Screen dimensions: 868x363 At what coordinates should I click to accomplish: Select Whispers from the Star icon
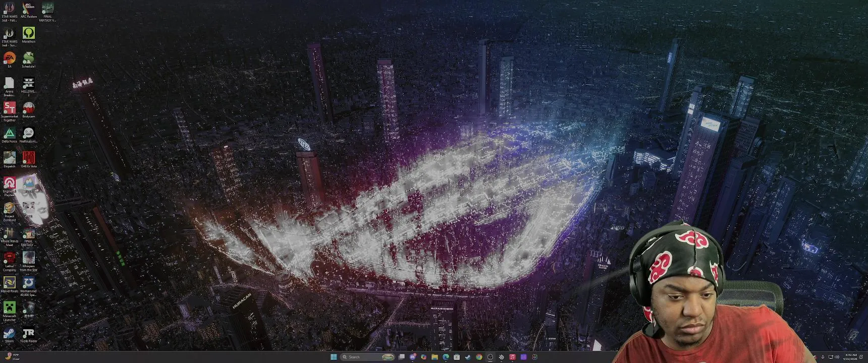pos(29,262)
